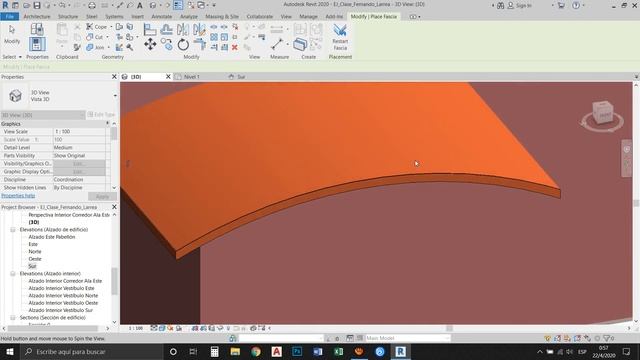Select the Join geometry tool
This screenshot has height=360, width=640.
point(95,47)
